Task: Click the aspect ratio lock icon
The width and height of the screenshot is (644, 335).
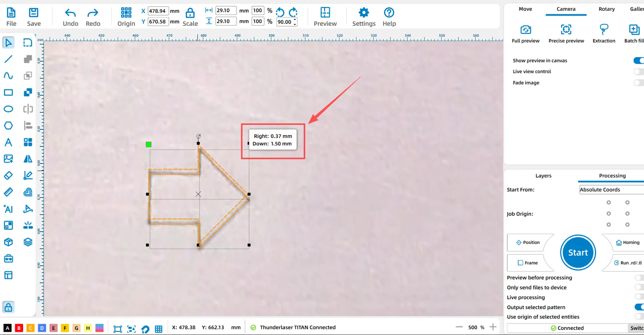Action: coord(190,13)
